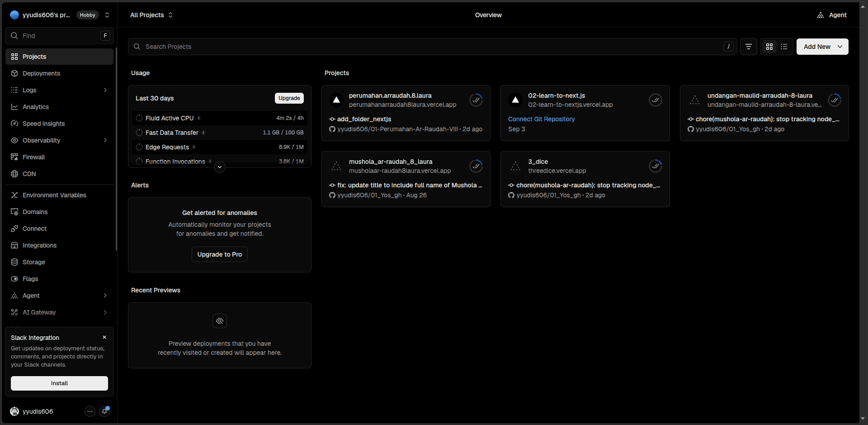Open perumahan.arraudah.8.laura project
Screen dimensions: 868x425
coord(390,96)
